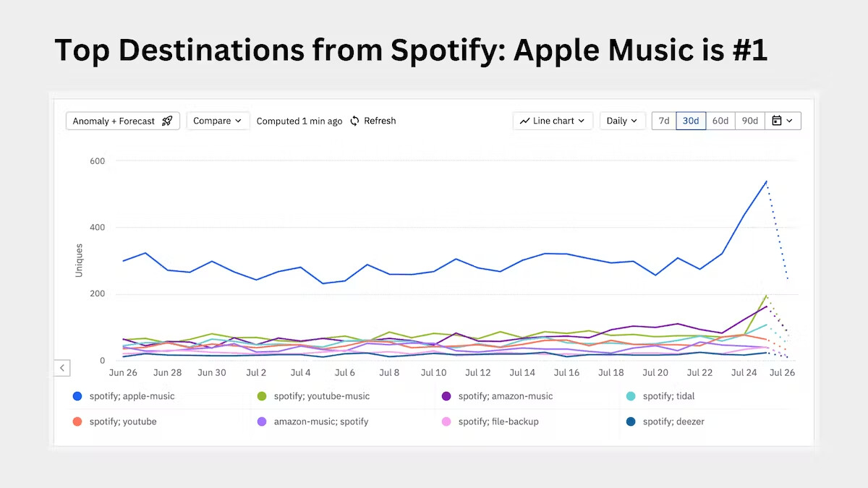Image resolution: width=868 pixels, height=488 pixels.
Task: Click the 'amazon-music; spotify' legend label
Action: tap(321, 421)
